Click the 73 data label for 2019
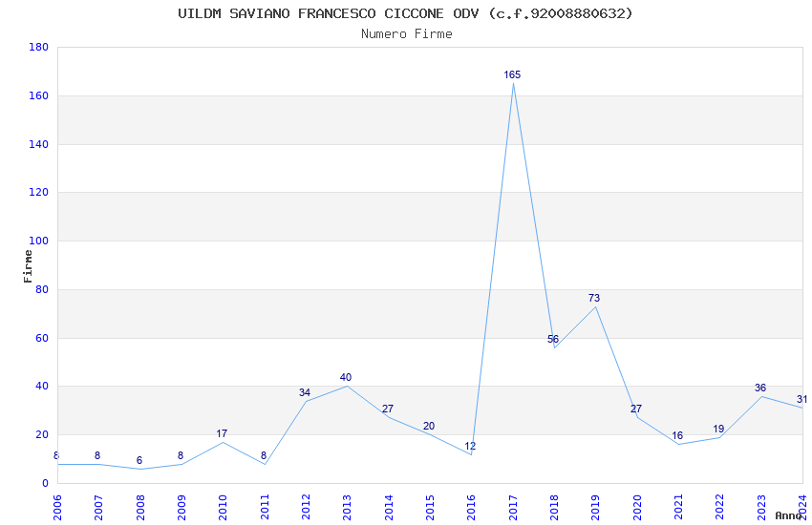Image resolution: width=812 pixels, height=525 pixels. click(594, 298)
